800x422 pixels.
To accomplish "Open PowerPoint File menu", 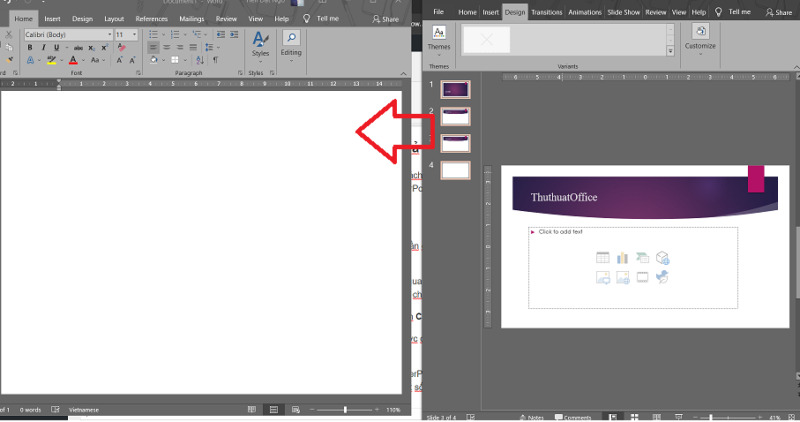I will tap(438, 12).
